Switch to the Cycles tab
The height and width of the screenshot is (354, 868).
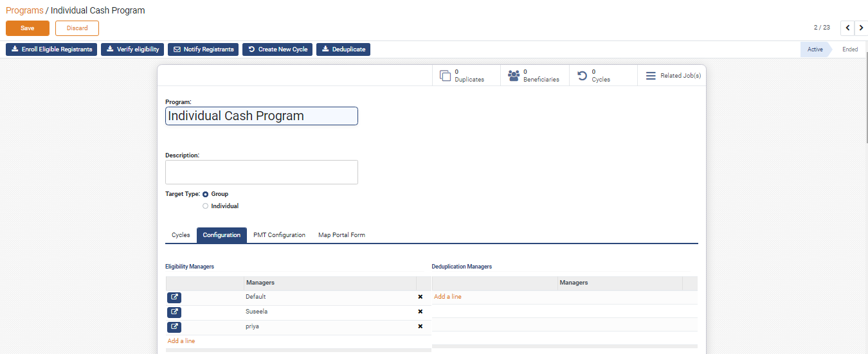[181, 235]
